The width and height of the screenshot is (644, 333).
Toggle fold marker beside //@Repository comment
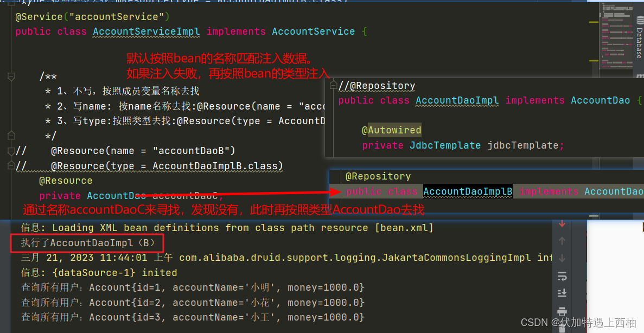(334, 85)
